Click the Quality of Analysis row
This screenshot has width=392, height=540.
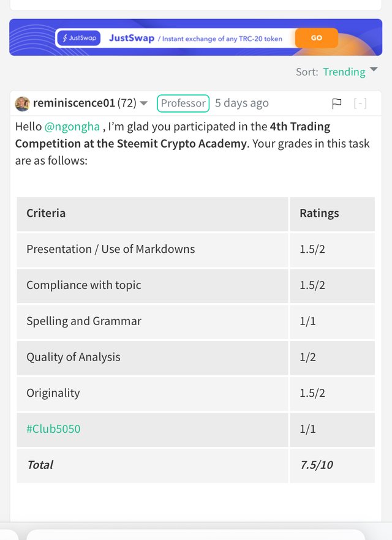[x=195, y=358]
